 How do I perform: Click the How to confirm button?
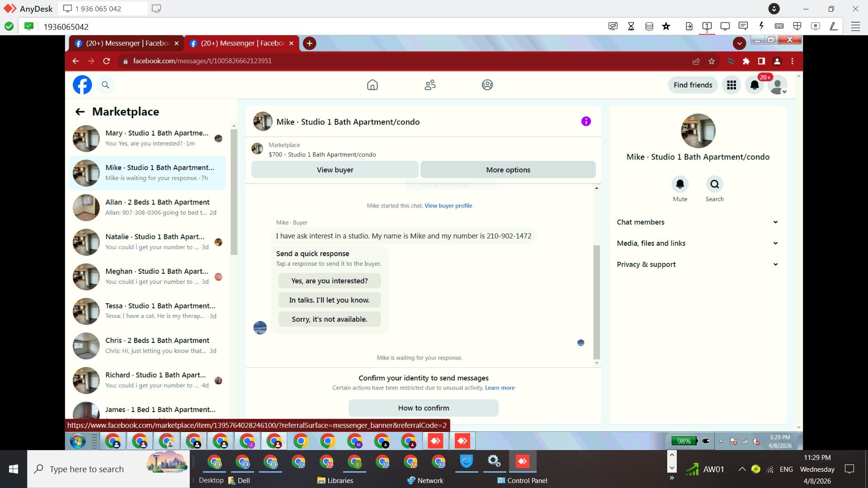coord(423,408)
